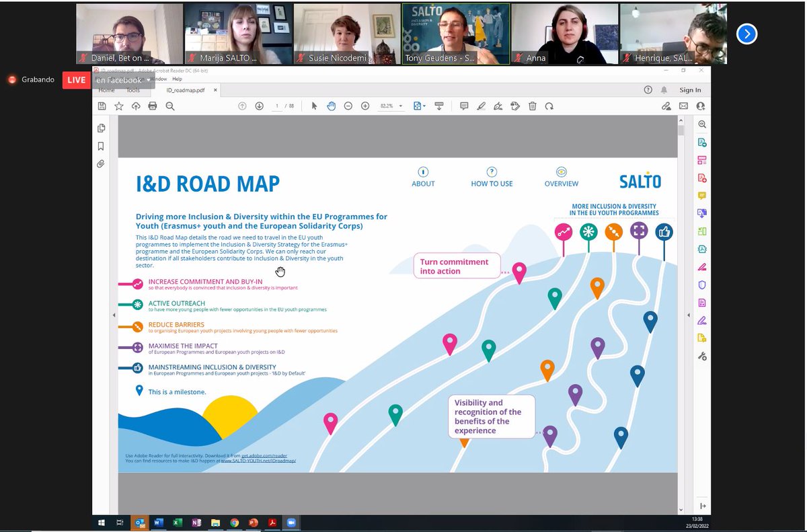This screenshot has height=532, width=807.
Task: Open Chrome from the taskbar
Action: tap(234, 523)
